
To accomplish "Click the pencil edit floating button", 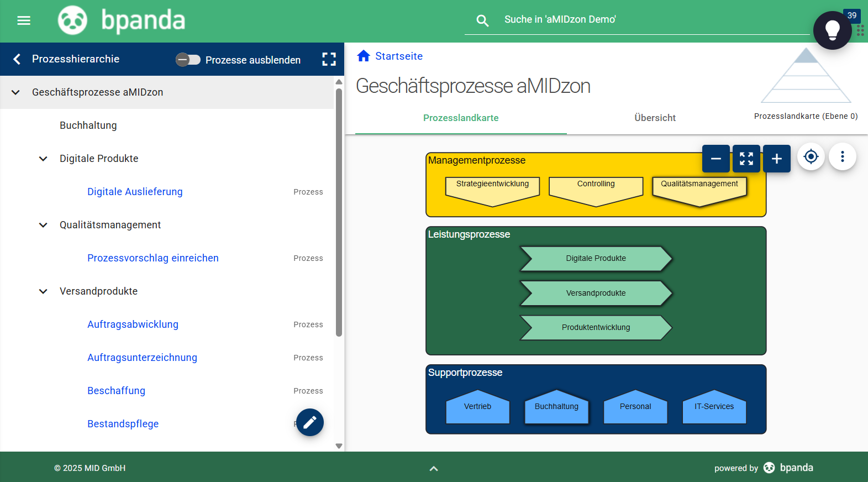I will 310,422.
